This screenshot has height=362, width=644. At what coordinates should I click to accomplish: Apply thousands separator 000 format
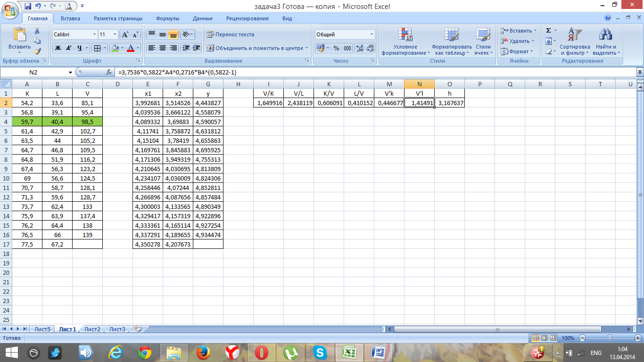click(347, 48)
